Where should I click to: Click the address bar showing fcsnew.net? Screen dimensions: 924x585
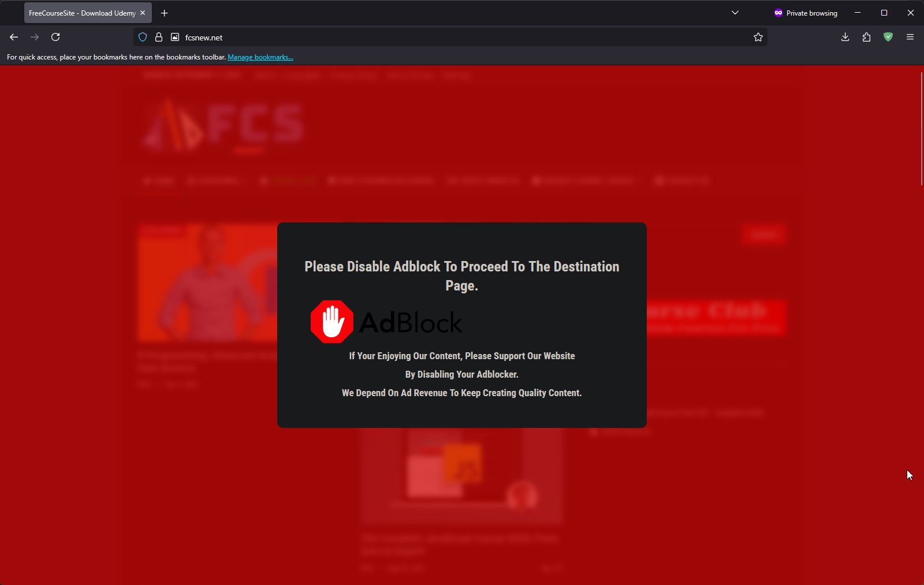coord(404,37)
